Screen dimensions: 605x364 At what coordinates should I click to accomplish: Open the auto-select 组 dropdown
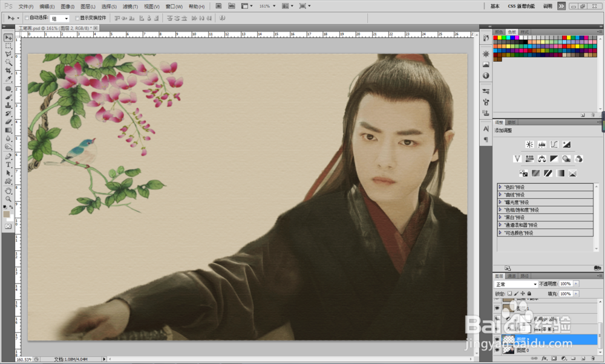pyautogui.click(x=60, y=18)
